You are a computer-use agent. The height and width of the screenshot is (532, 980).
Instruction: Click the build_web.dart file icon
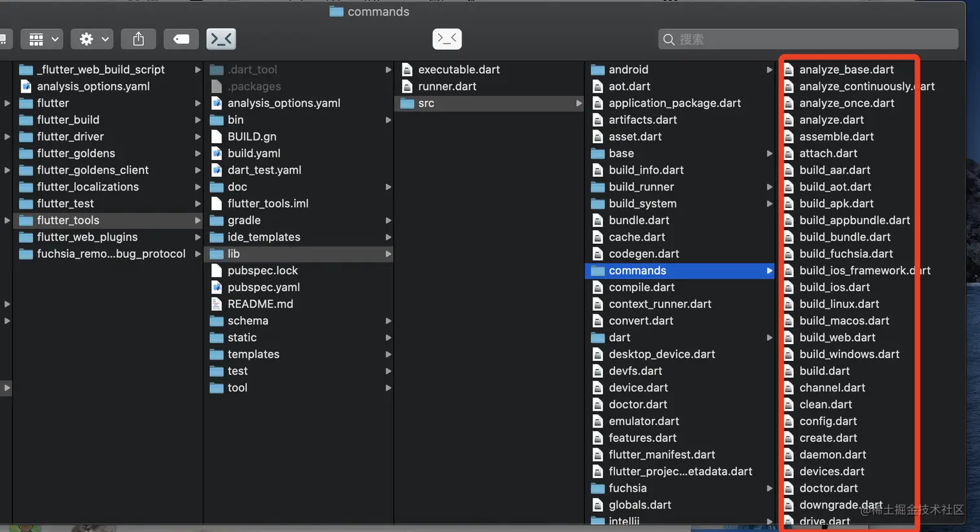coord(788,338)
